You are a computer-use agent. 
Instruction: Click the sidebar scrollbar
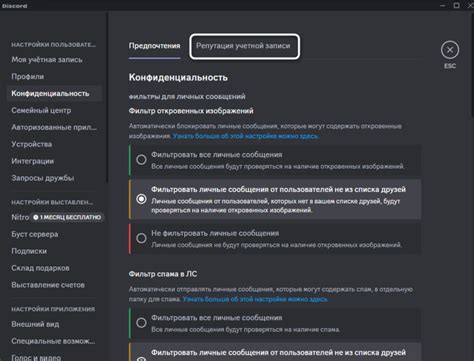[x=107, y=97]
